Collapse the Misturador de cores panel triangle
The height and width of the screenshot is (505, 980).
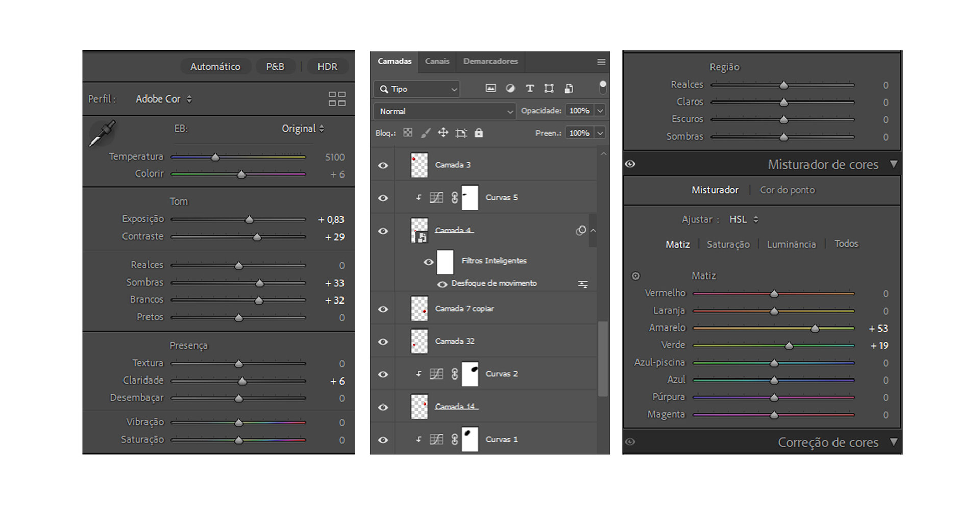pyautogui.click(x=893, y=164)
